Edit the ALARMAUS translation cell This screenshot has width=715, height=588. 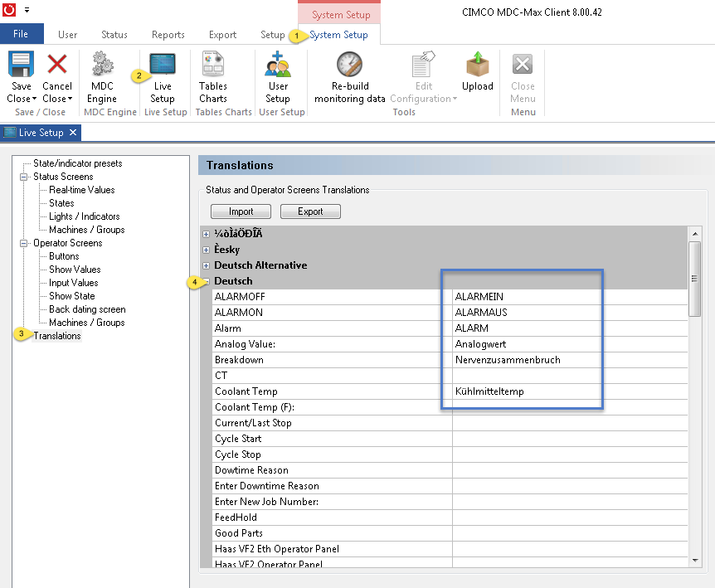pyautogui.click(x=570, y=313)
